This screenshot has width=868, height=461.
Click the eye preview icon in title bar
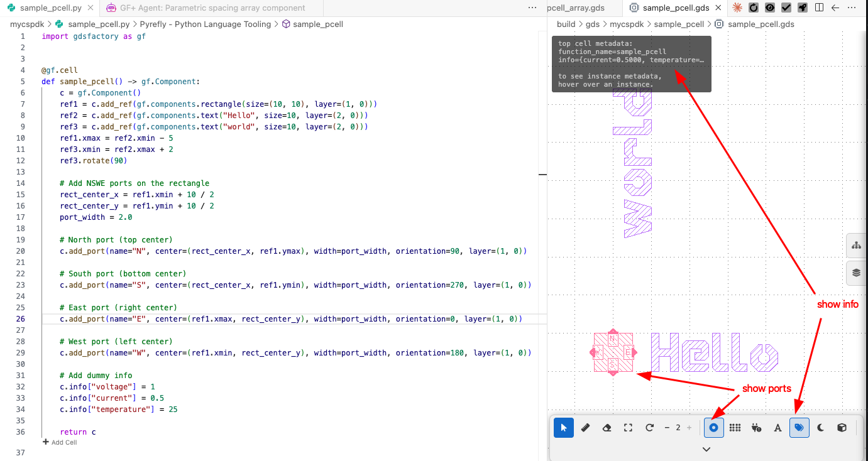[769, 8]
